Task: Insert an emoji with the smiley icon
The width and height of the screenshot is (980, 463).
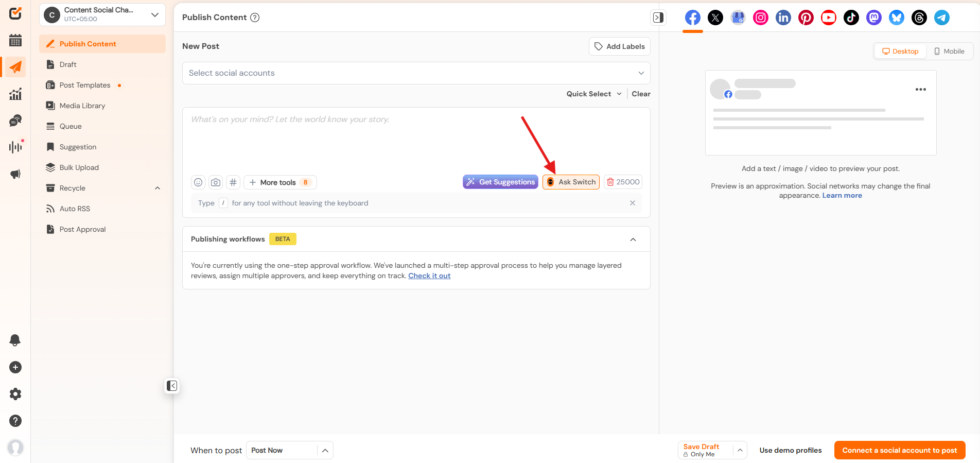Action: (x=198, y=182)
